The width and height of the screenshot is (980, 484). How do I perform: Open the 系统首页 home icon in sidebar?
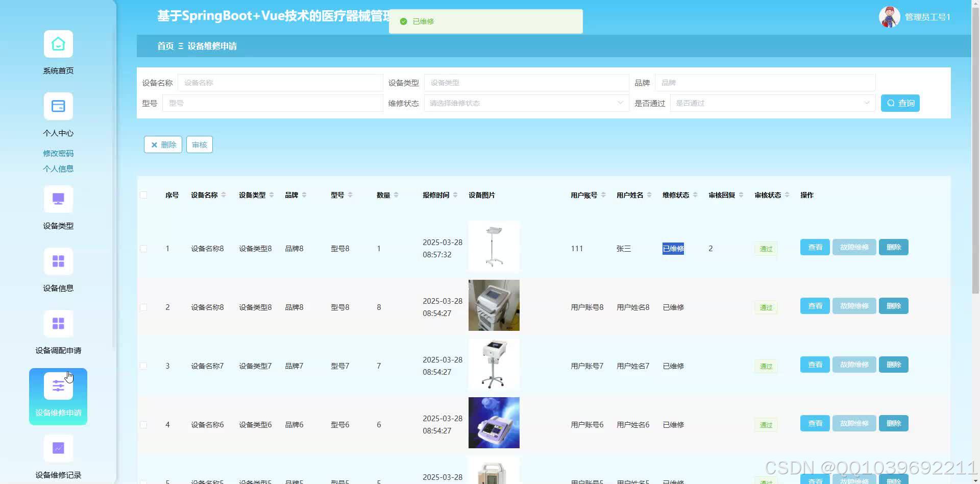point(58,44)
